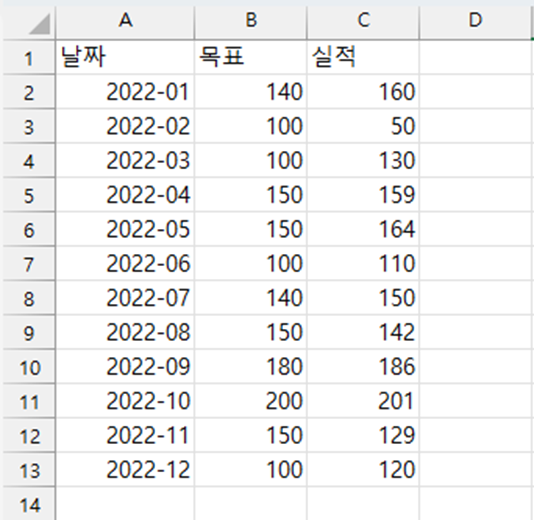Select 실적 cell showing 159

pyautogui.click(x=363, y=195)
